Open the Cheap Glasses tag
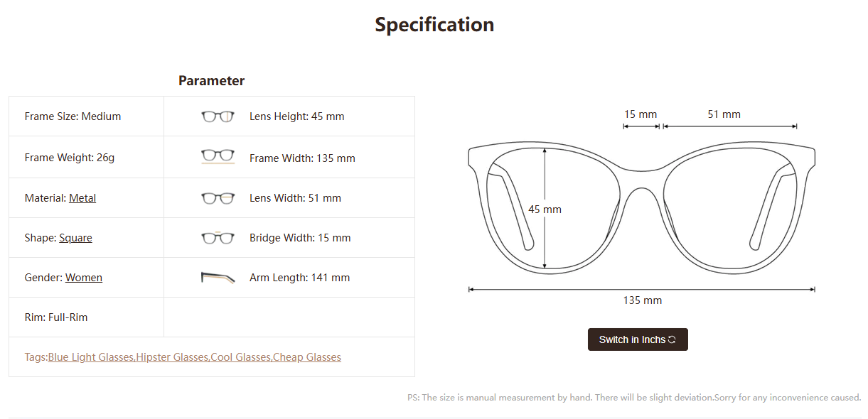This screenshot has height=419, width=868. 307,357
